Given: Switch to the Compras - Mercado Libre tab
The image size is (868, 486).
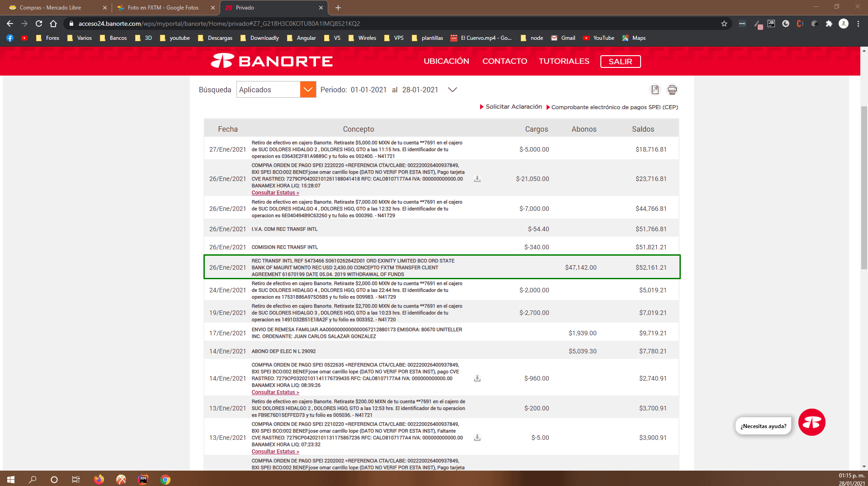Looking at the screenshot, I should pos(51,8).
